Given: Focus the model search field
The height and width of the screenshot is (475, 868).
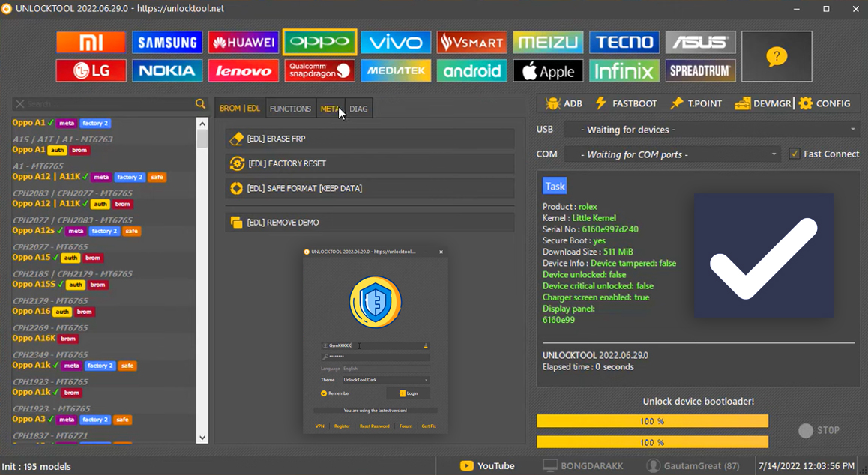Looking at the screenshot, I should 109,103.
